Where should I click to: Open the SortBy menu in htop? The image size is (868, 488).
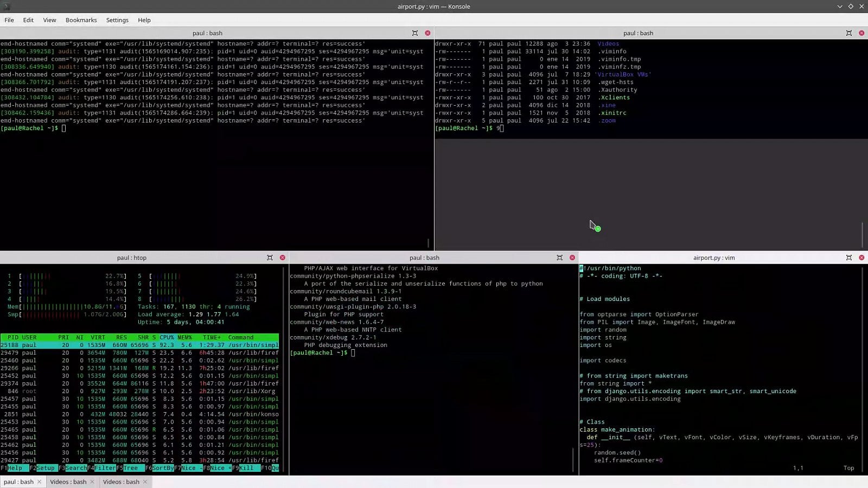pyautogui.click(x=163, y=468)
